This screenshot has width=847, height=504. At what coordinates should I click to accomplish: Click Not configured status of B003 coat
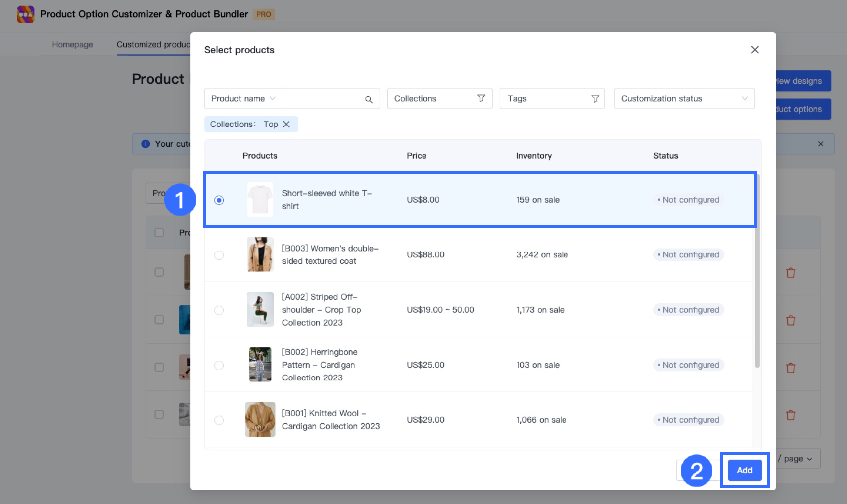point(689,255)
